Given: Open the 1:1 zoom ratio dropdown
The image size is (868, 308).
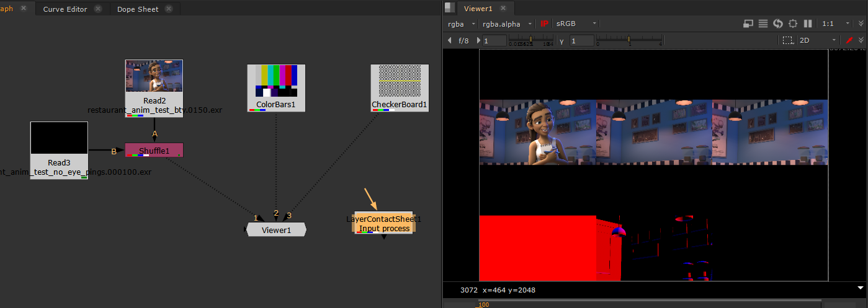Looking at the screenshot, I should [x=835, y=24].
